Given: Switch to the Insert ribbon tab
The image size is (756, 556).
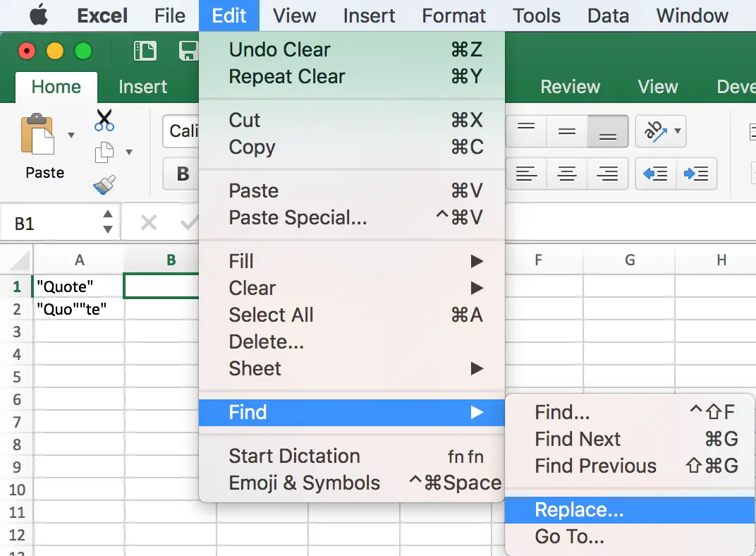Looking at the screenshot, I should [x=142, y=87].
